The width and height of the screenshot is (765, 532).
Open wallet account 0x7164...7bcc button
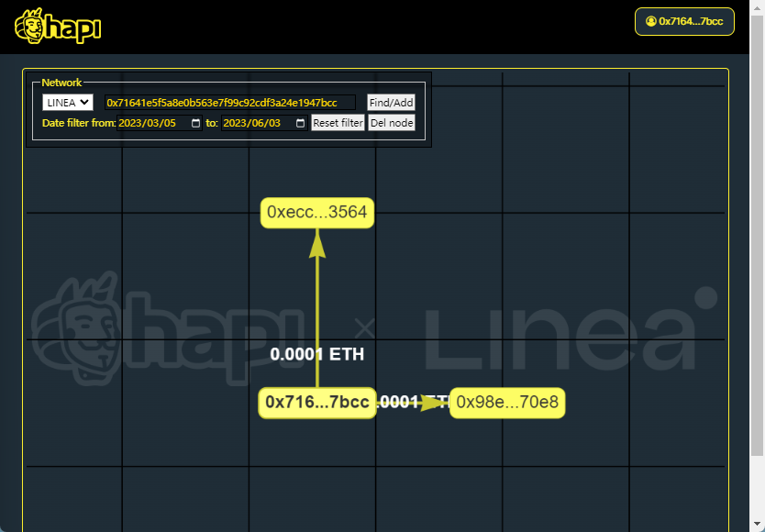click(684, 21)
